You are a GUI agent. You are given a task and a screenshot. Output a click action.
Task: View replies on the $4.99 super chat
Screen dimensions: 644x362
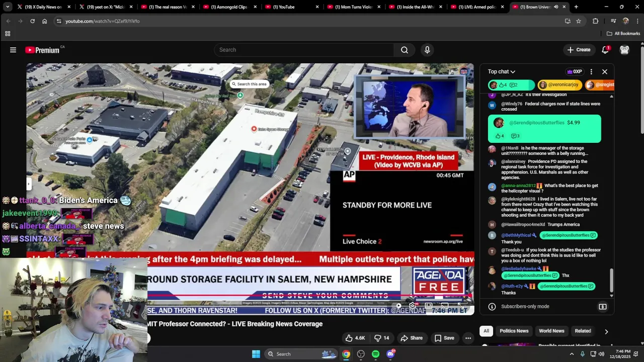tap(515, 136)
